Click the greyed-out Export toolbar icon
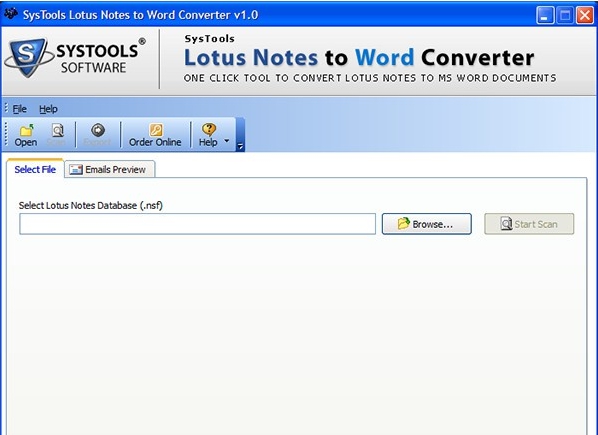Screen dimensions: 598x435 tap(98, 130)
